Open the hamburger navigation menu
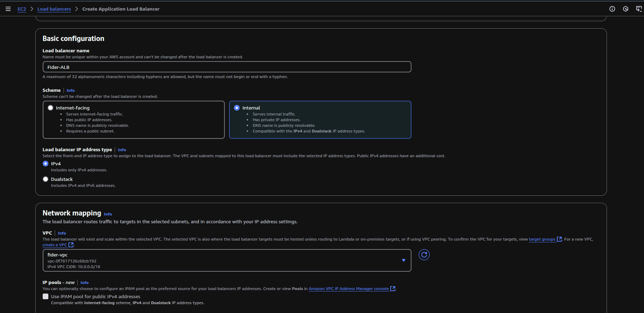The height and width of the screenshot is (313, 644). pos(8,9)
